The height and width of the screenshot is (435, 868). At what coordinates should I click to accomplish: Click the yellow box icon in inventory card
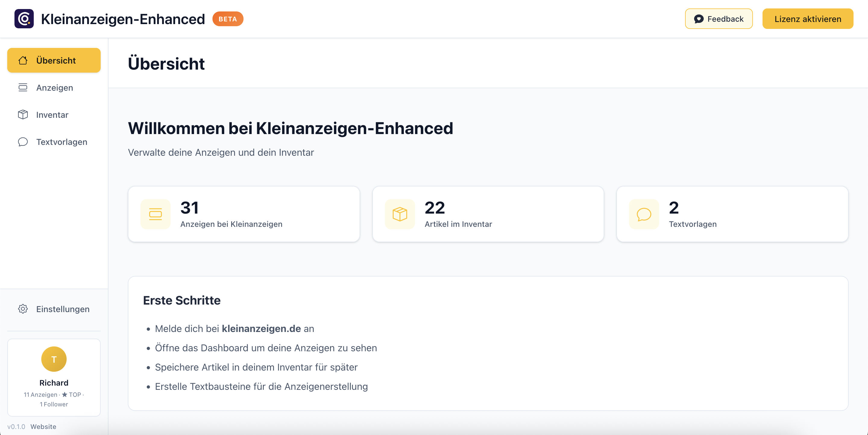pyautogui.click(x=400, y=214)
